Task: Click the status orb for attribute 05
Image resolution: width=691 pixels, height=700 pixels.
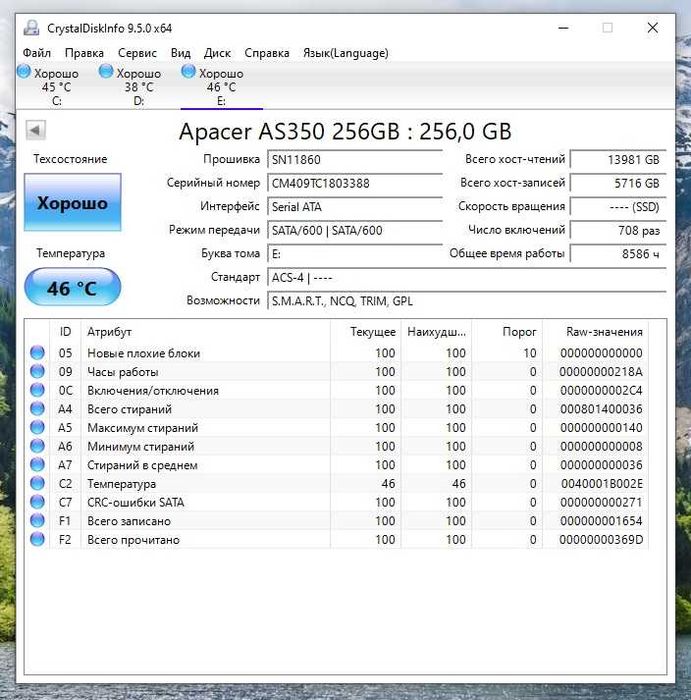Action: tap(37, 353)
